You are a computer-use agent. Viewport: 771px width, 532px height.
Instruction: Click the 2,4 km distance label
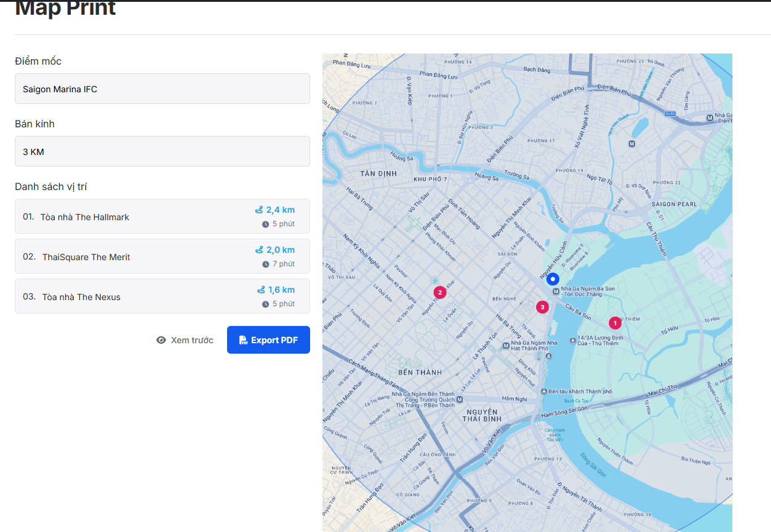point(280,210)
